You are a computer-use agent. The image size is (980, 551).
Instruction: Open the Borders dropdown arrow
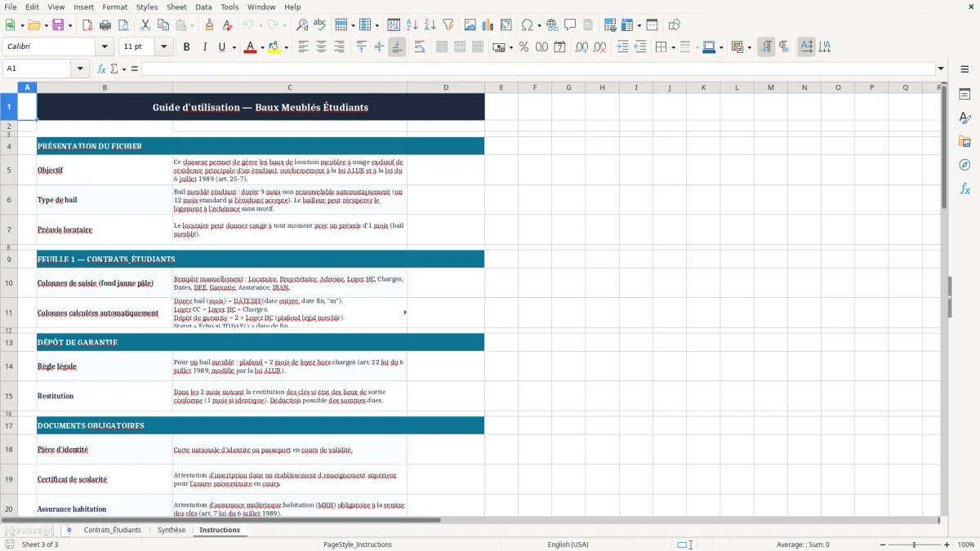coord(674,47)
